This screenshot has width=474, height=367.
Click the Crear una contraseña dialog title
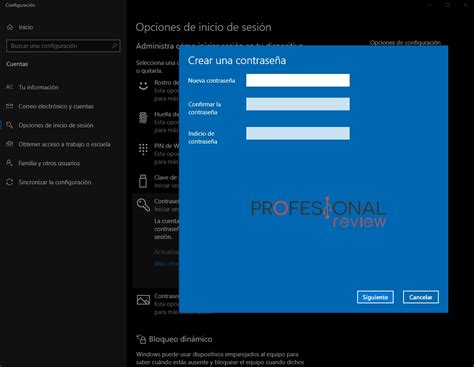(x=237, y=60)
